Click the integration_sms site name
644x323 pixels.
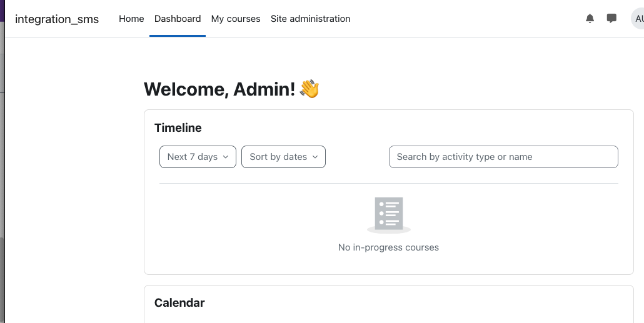click(x=57, y=19)
